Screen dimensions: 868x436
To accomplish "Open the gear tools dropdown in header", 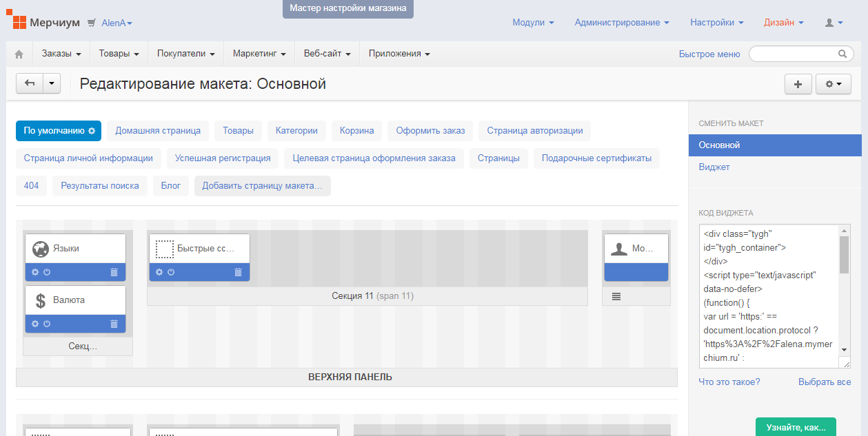I will pyautogui.click(x=834, y=84).
